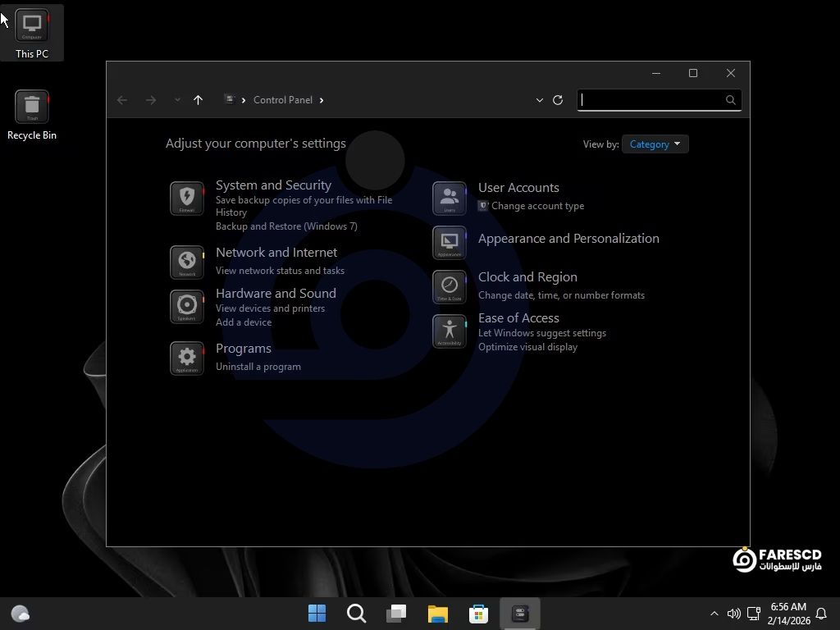Click the Ease of Access icon
840x630 pixels.
pos(449,331)
